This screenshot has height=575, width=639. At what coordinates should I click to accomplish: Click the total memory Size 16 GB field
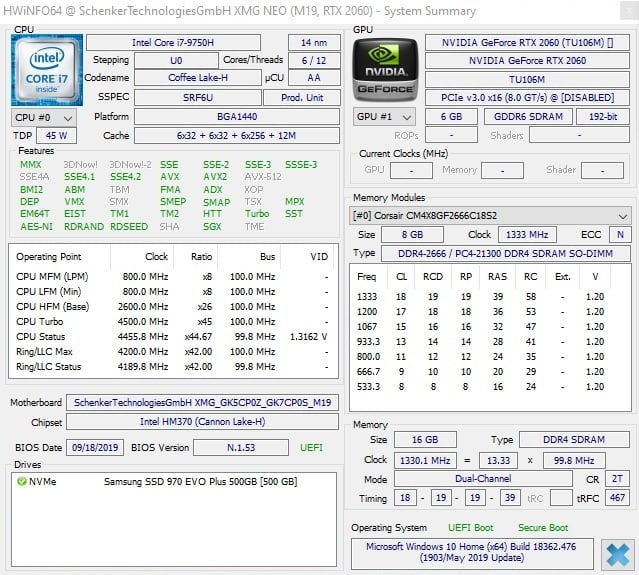pyautogui.click(x=425, y=439)
